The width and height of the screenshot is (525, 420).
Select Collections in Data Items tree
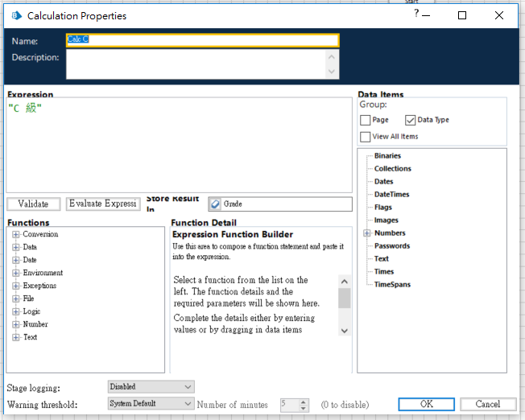click(392, 169)
